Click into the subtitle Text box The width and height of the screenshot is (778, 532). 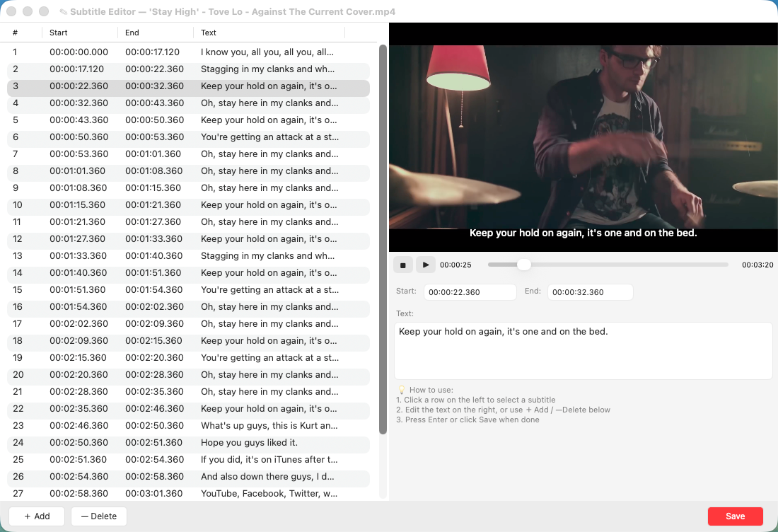583,351
